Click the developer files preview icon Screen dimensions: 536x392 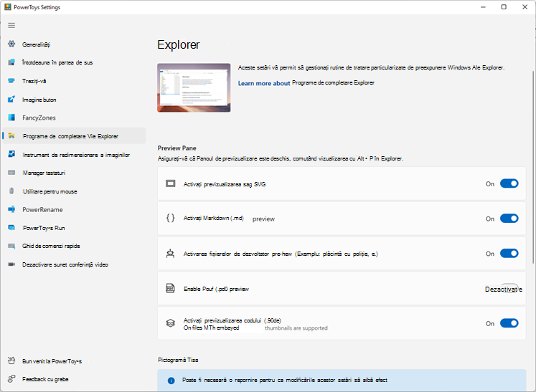click(171, 254)
